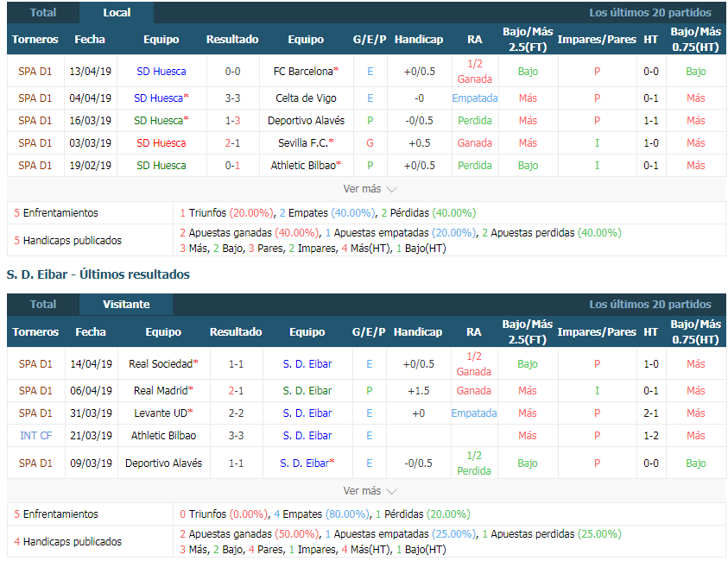728x561 pixels.
Task: Click SD Huesca in 03/03/19 row
Action: (x=161, y=143)
